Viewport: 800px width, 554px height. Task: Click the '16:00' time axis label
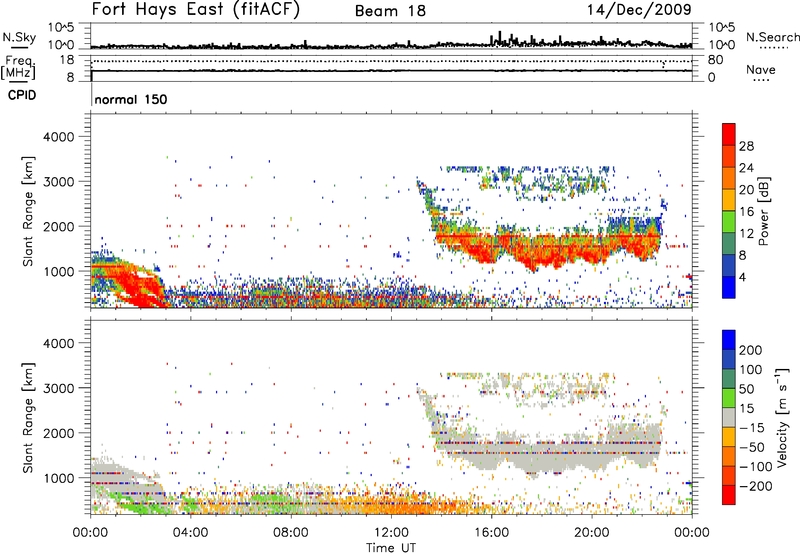[x=491, y=533]
